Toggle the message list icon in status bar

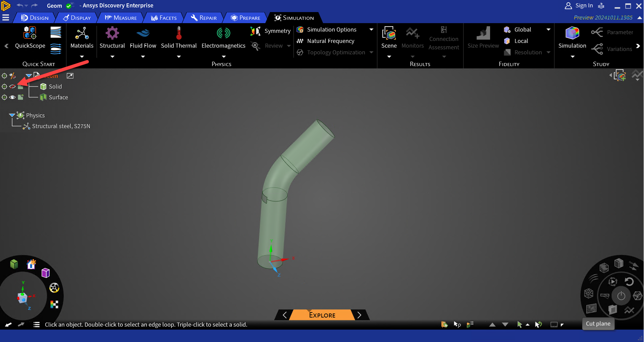click(x=37, y=324)
